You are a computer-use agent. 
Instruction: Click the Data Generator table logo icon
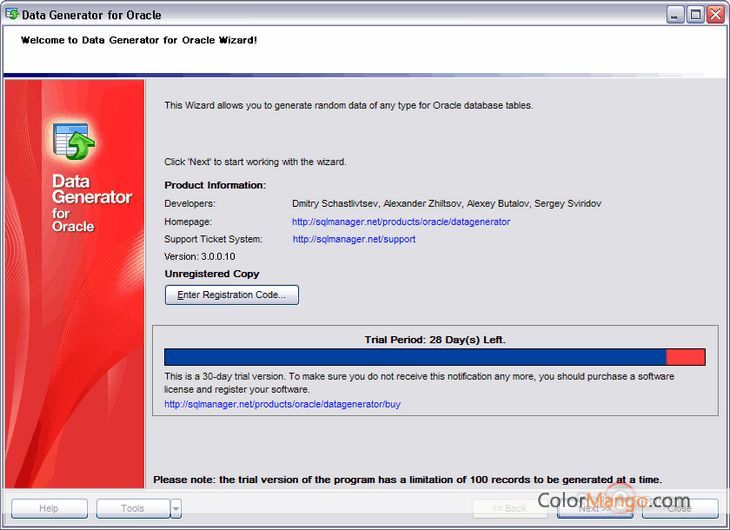tap(74, 141)
